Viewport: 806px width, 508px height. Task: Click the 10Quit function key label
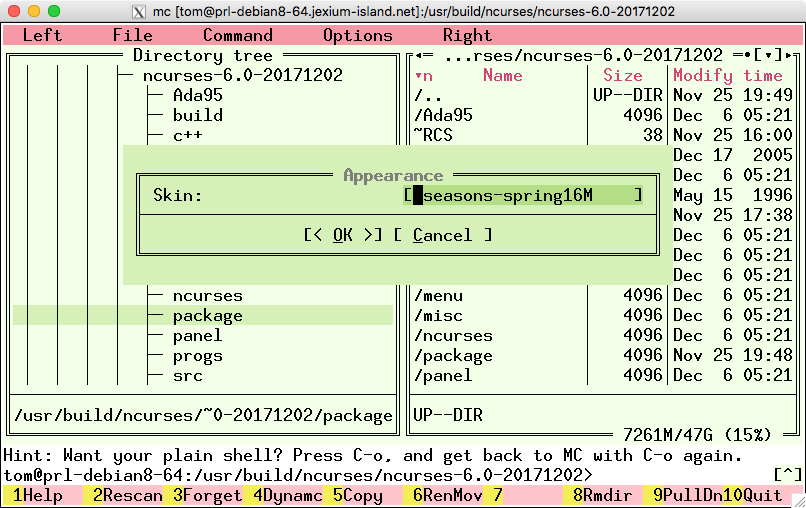pyautogui.click(x=762, y=495)
